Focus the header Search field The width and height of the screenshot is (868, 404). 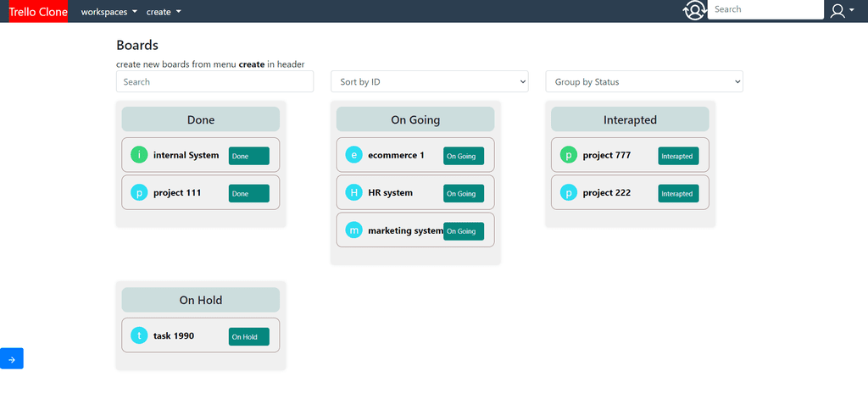pos(765,9)
